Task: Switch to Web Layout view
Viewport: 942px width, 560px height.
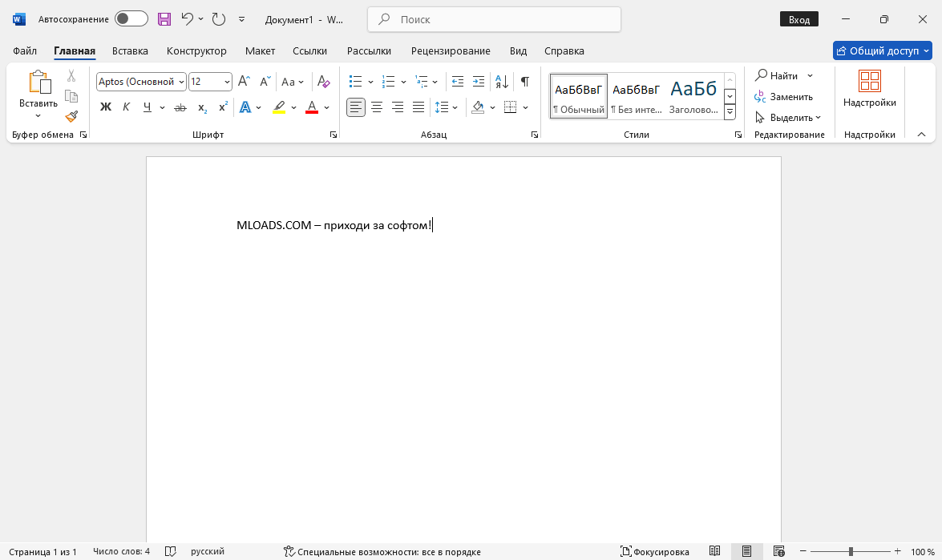Action: (778, 551)
